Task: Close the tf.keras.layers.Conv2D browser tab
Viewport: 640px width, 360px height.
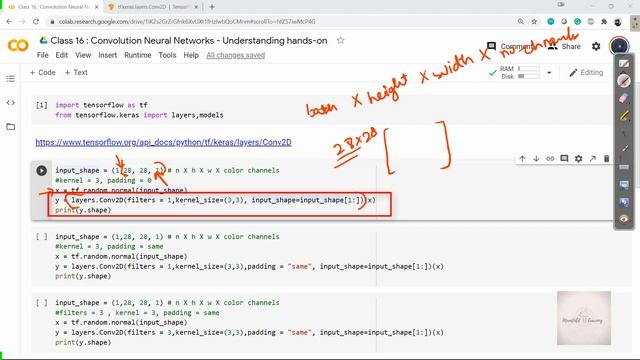Action: pos(196,7)
